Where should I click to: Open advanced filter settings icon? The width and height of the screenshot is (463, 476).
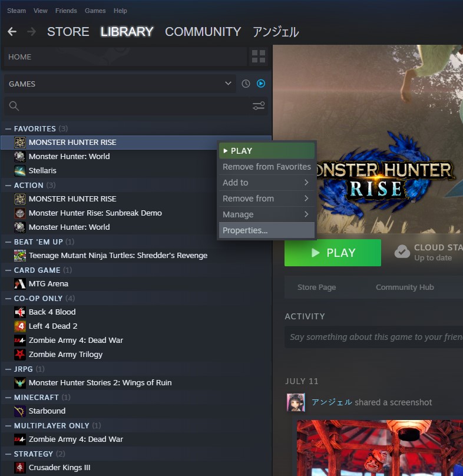pos(259,106)
